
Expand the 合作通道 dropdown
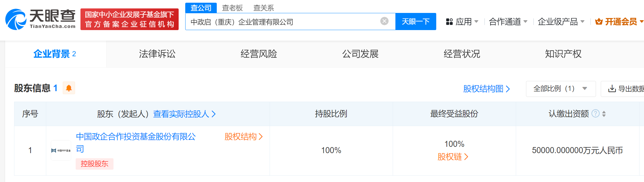point(508,22)
